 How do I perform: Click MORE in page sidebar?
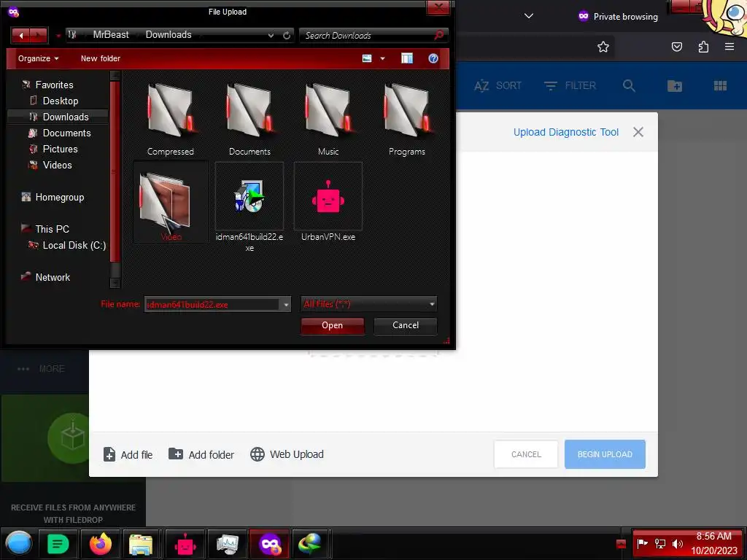click(x=41, y=368)
